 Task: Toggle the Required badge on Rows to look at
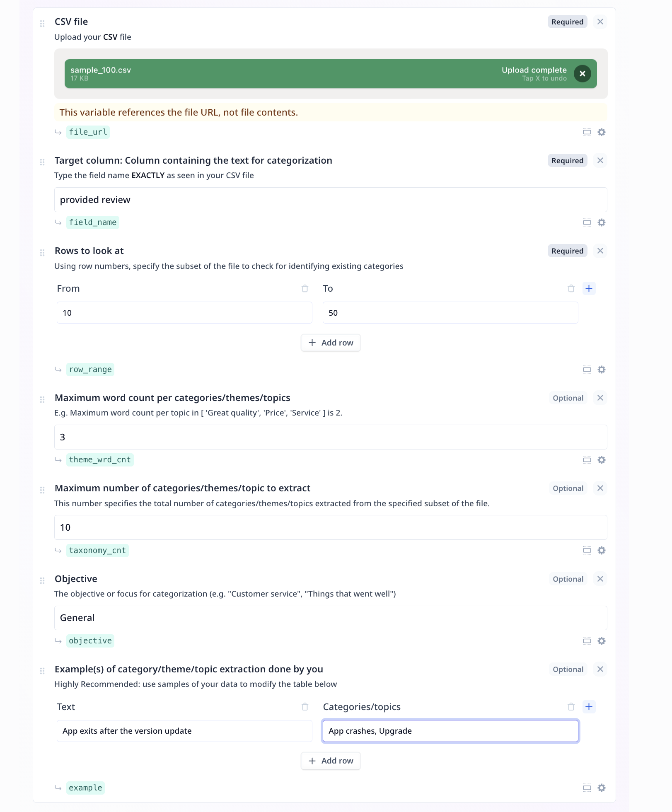click(567, 251)
